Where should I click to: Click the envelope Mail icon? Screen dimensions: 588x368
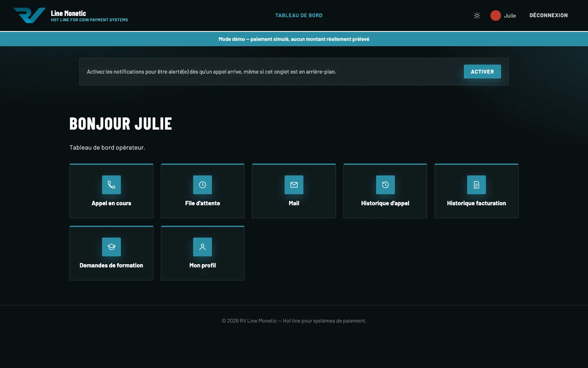294,185
